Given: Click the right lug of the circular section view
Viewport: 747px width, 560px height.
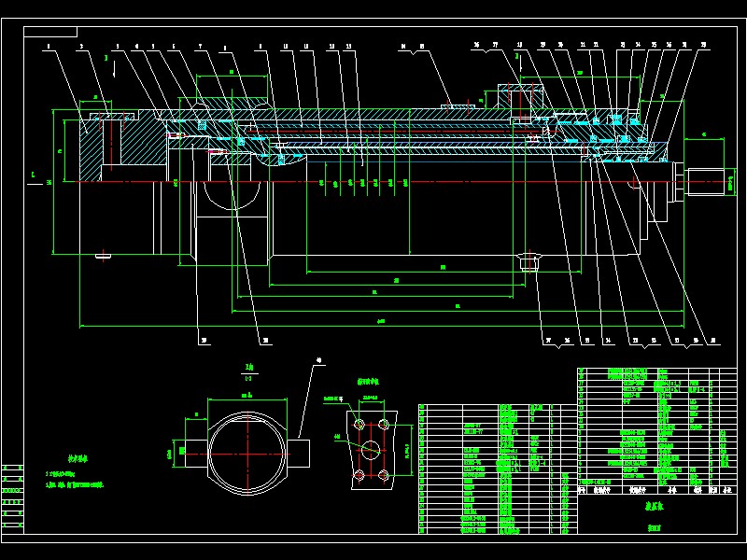Looking at the screenshot, I should 303,454.
